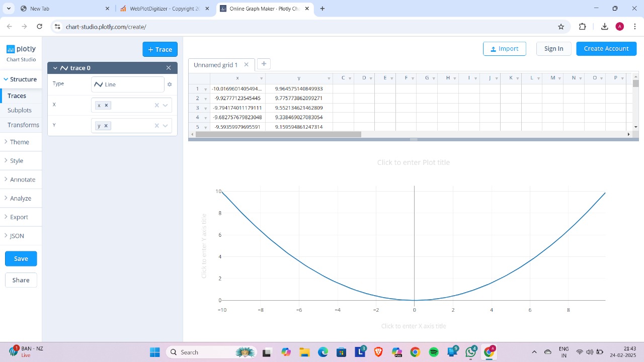
Task: Click the plus icon to add a new grid
Action: click(264, 64)
